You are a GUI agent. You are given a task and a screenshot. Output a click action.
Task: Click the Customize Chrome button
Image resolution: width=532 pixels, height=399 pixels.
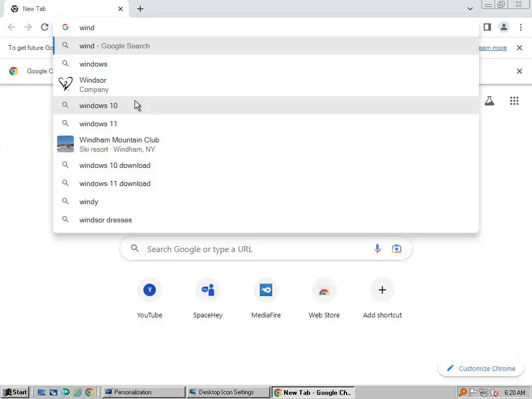(x=481, y=368)
